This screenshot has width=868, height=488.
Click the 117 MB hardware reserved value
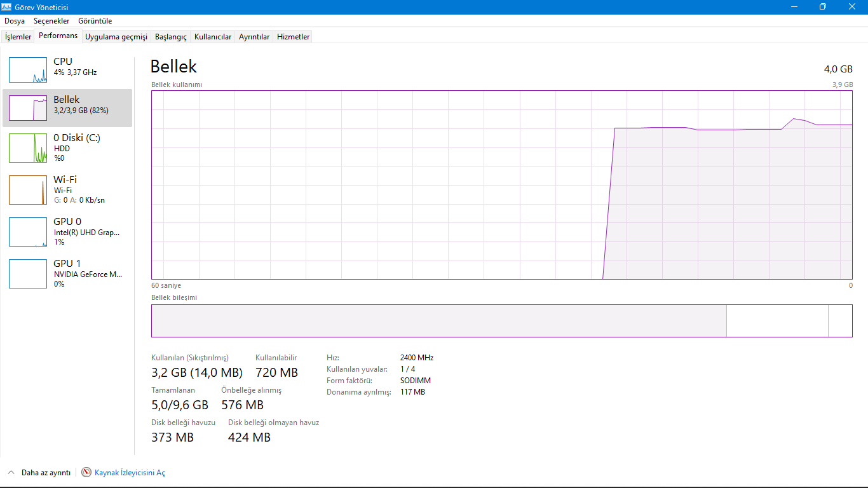413,392
